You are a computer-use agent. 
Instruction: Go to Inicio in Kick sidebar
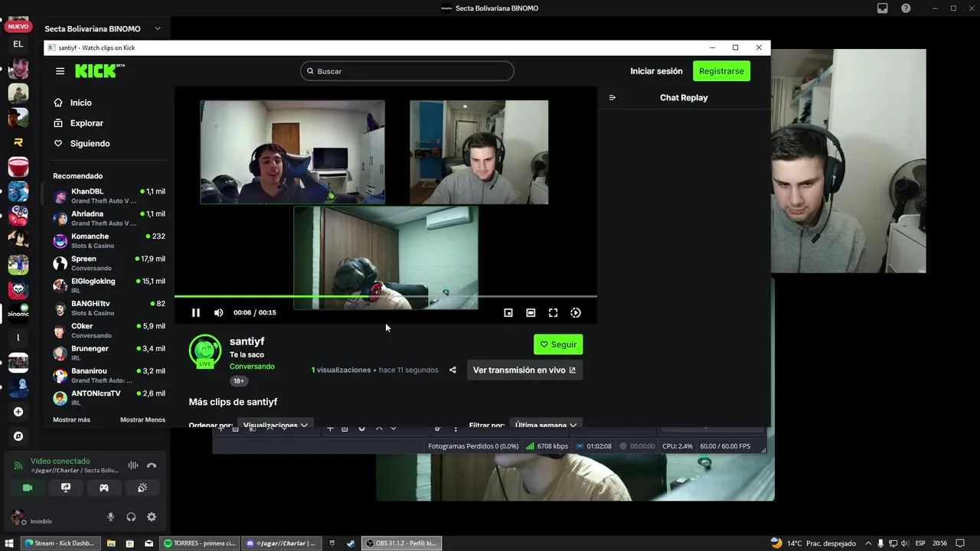80,103
